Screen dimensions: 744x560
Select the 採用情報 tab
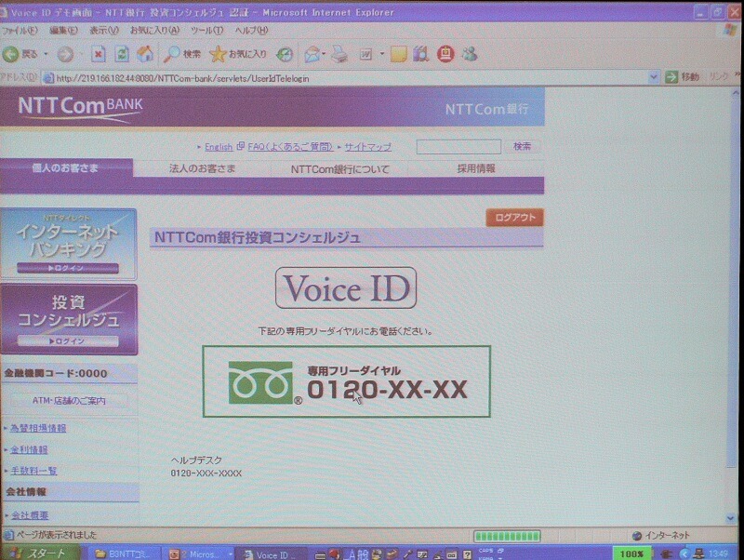pyautogui.click(x=476, y=168)
